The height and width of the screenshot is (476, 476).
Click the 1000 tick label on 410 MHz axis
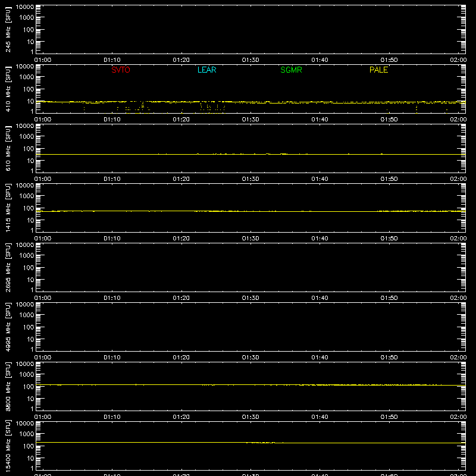click(27, 77)
